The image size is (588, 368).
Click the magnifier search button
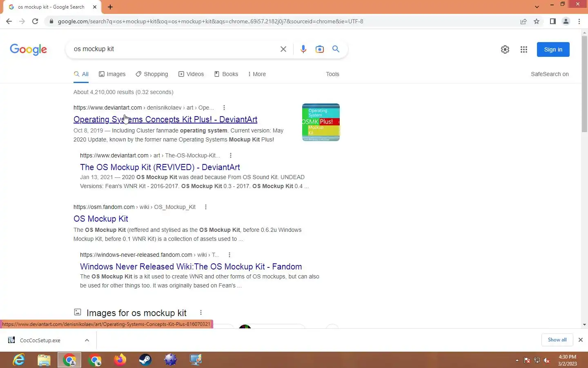pos(336,49)
